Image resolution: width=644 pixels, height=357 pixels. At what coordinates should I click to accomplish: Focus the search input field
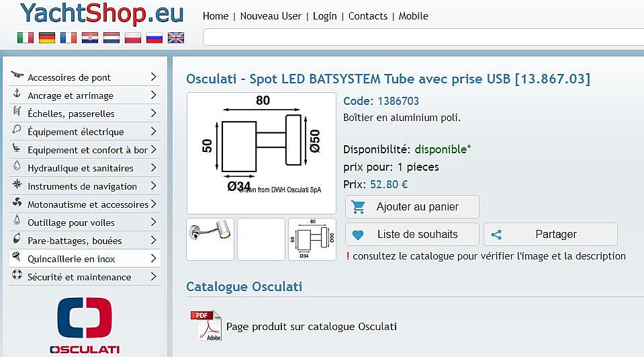[x=424, y=38]
